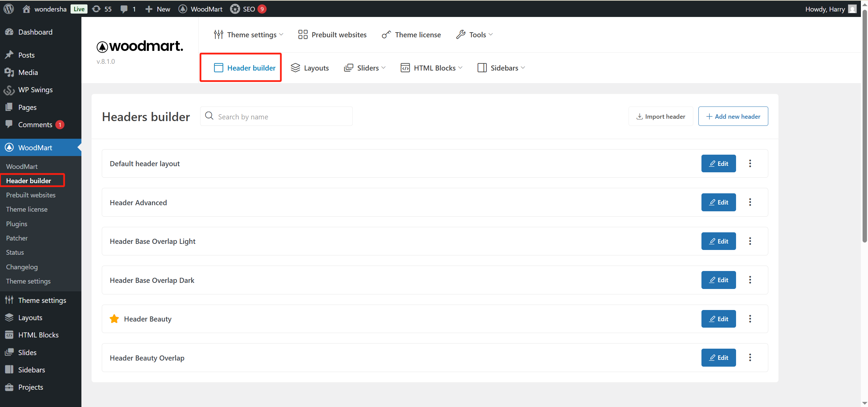Click user avatar next to Howdy, Harry
Screen dimensions: 868x407
852,9
